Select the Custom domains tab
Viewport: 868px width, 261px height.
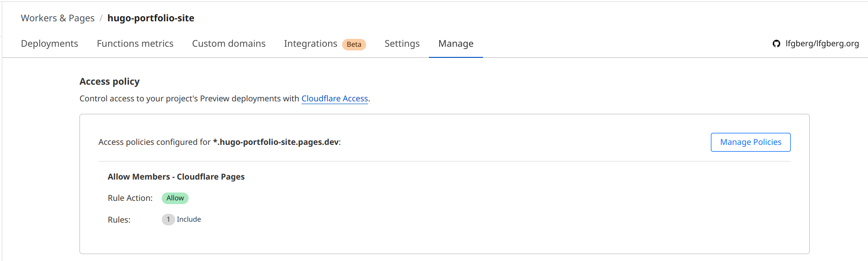[228, 43]
